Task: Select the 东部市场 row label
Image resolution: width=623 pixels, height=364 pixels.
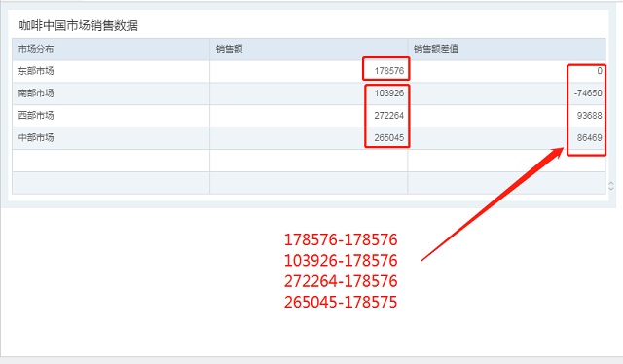Action: click(36, 71)
